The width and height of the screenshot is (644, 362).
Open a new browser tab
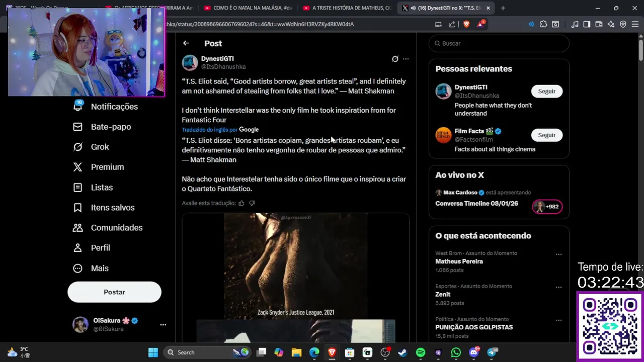click(503, 8)
